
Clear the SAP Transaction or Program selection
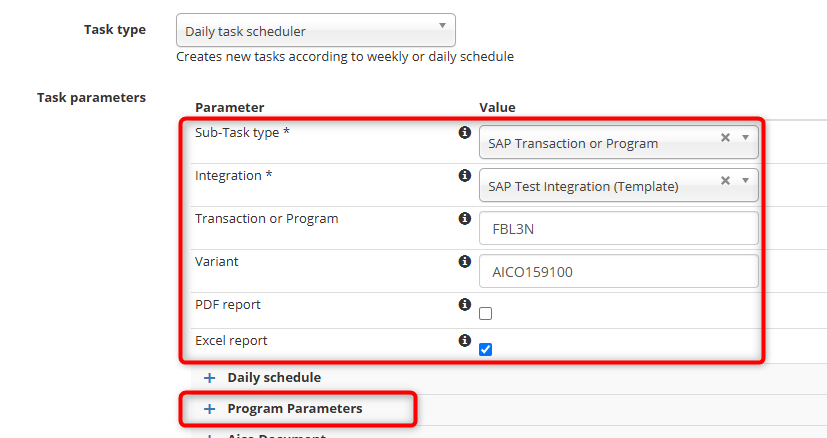pos(725,138)
